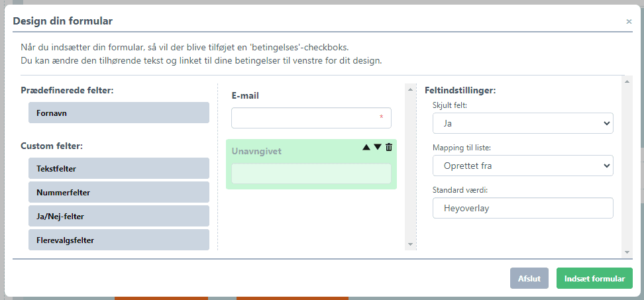
Task: Edit the Standard værdi text field
Action: tap(523, 208)
